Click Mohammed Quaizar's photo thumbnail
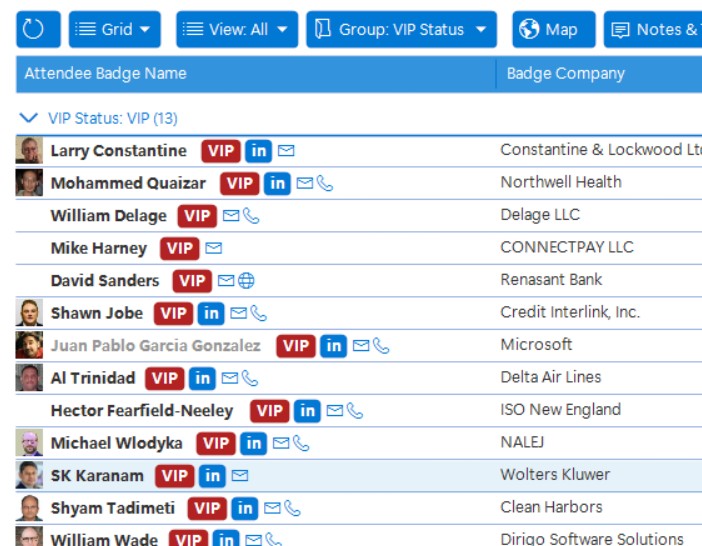 tap(29, 183)
